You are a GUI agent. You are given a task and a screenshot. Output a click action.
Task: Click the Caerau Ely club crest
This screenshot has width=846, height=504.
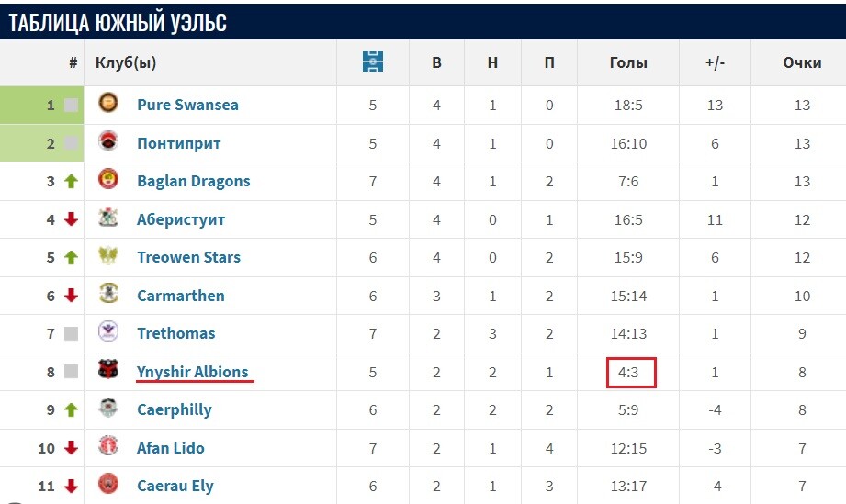(x=108, y=484)
